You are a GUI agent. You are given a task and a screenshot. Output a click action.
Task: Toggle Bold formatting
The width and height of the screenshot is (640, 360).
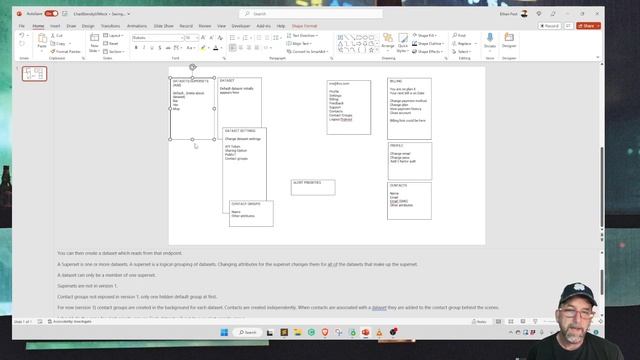coord(136,48)
